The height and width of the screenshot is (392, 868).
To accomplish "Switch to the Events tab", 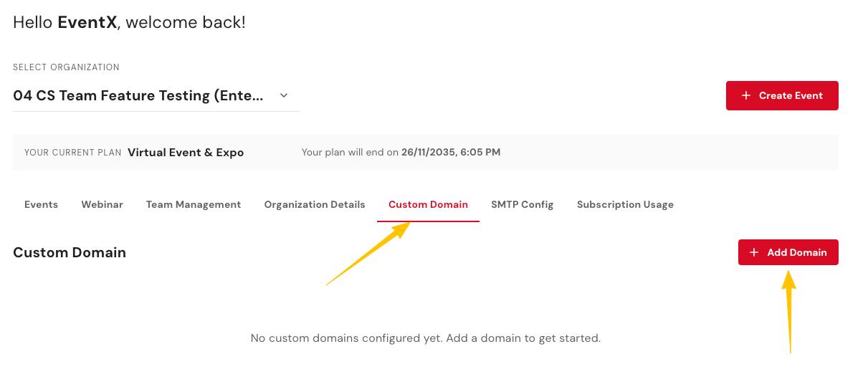I will click(x=41, y=204).
